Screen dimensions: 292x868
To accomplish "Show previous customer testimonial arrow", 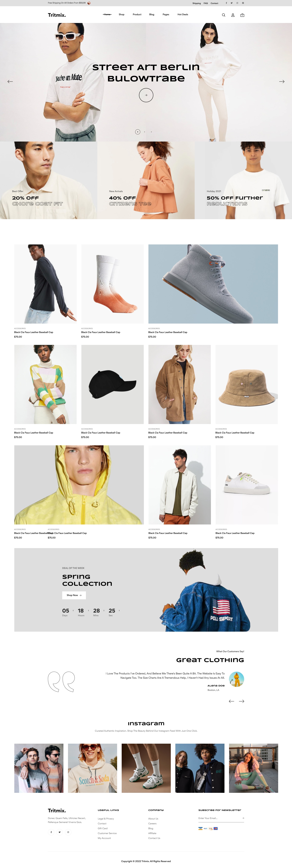I will click(x=231, y=701).
